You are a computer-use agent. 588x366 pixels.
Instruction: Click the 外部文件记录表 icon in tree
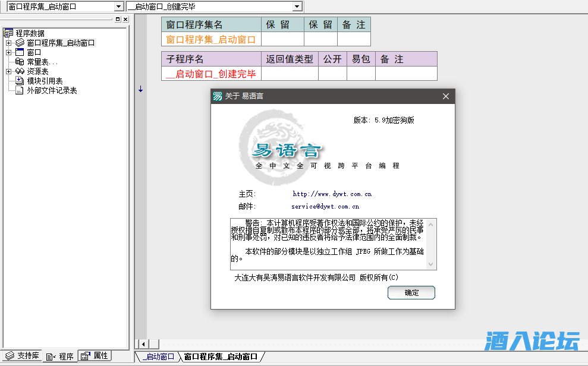click(20, 90)
